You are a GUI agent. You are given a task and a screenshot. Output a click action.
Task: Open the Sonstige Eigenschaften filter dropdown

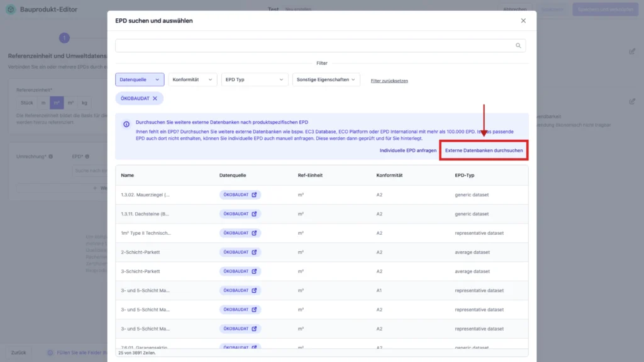[x=326, y=79]
